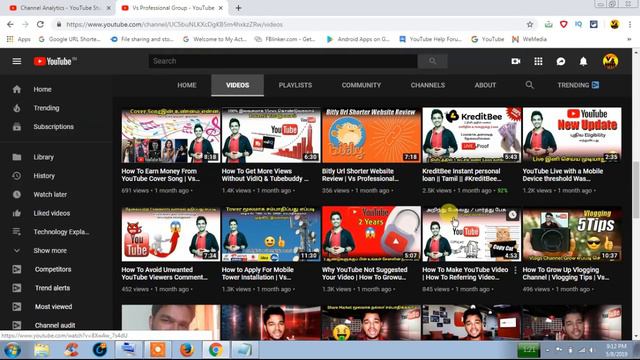Open YouTube 2 Years padlock thumbnail

(371, 233)
